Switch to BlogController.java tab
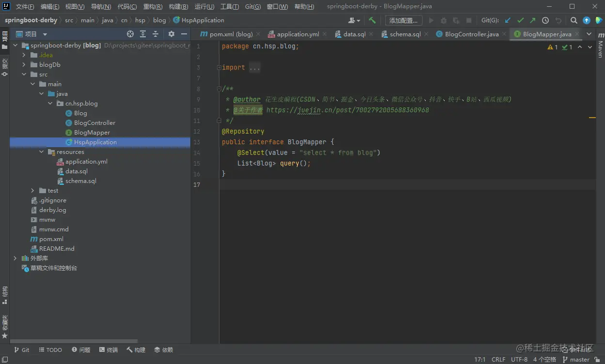This screenshot has height=364, width=605. [471, 34]
